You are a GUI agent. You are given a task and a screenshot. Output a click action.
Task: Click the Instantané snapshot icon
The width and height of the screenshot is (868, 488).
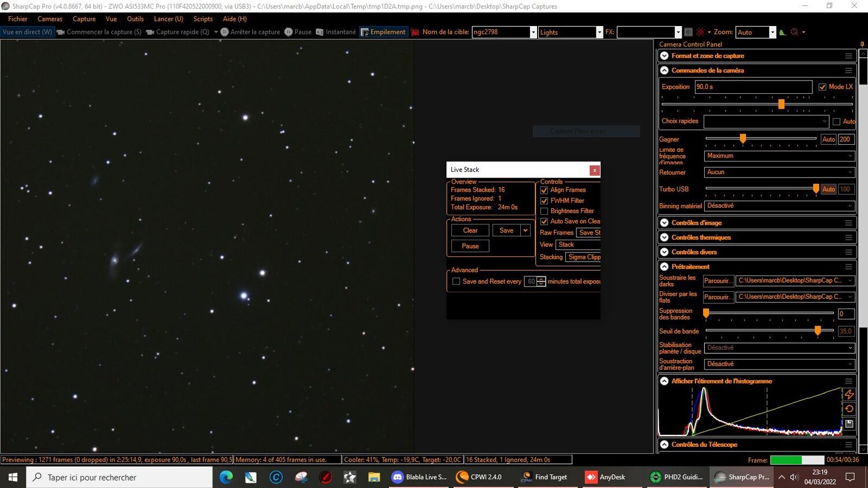(319, 32)
